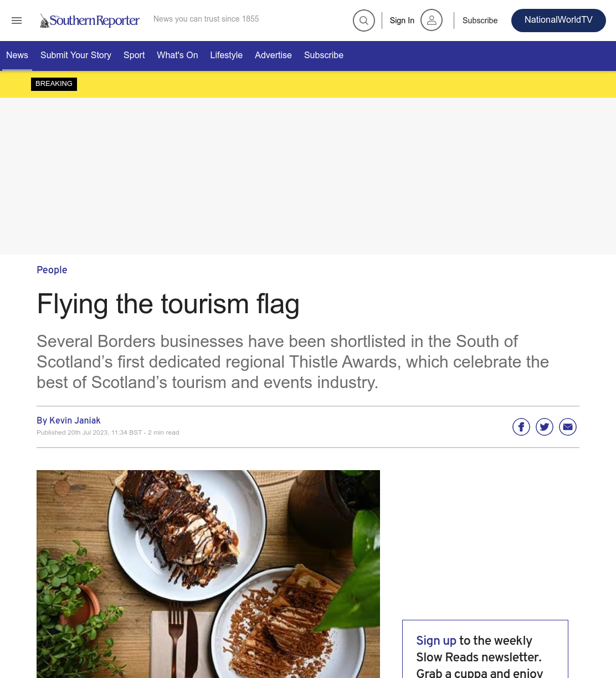Click Subscribe link in top header

(480, 21)
